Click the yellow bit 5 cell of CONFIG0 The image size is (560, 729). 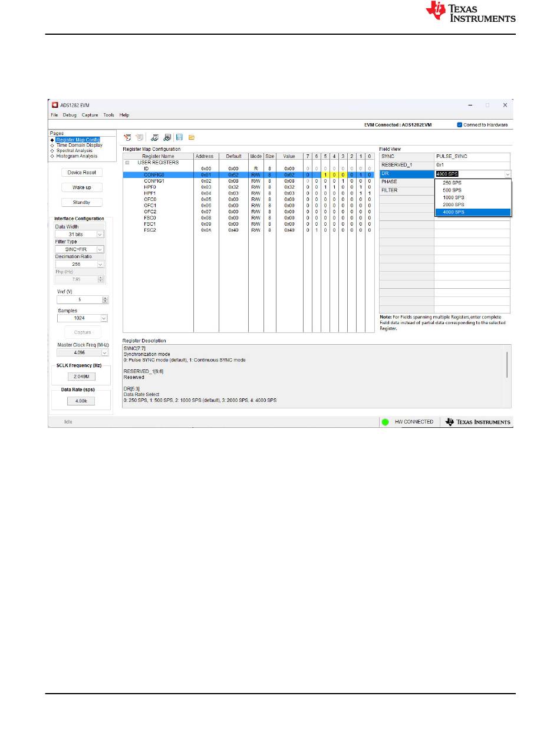[x=325, y=174]
